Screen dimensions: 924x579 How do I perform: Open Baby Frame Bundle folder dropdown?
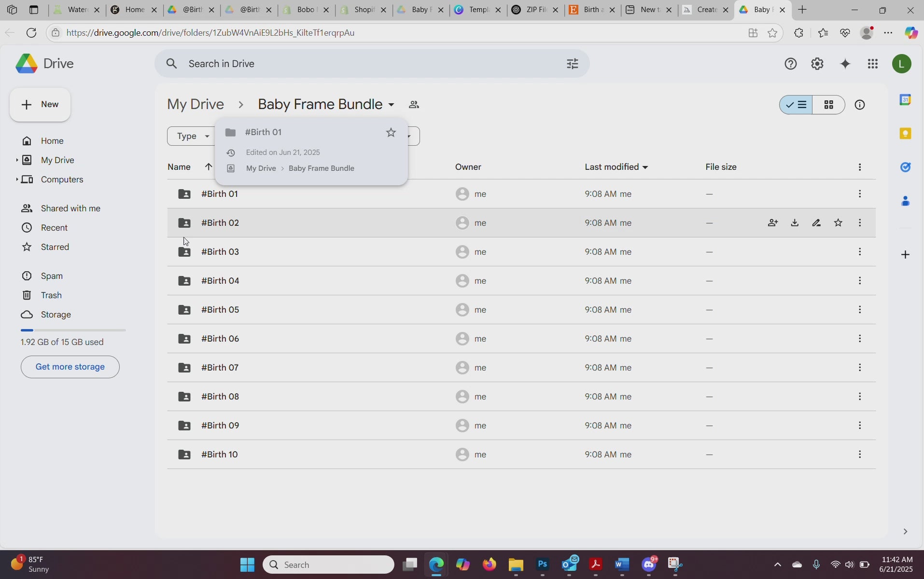(391, 105)
